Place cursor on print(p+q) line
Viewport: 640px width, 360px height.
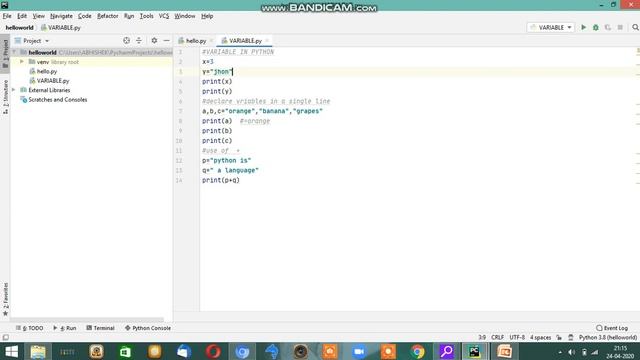point(221,180)
